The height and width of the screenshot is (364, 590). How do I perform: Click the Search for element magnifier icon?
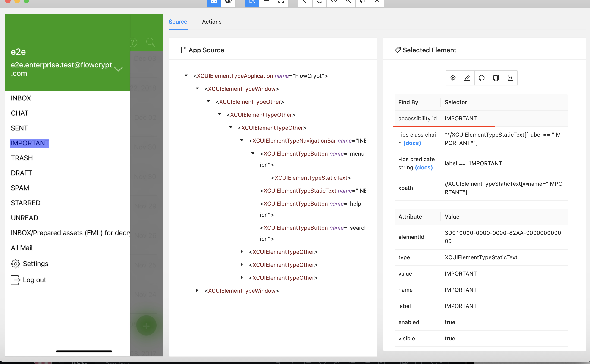pos(348,2)
